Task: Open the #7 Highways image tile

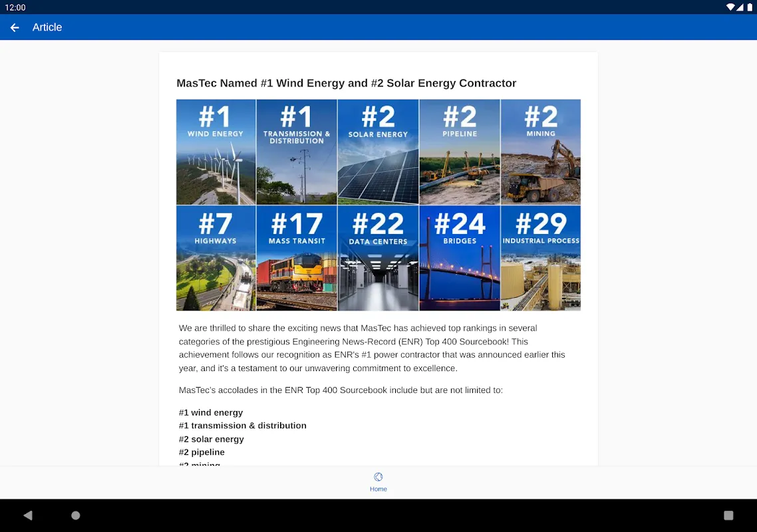Action: [x=216, y=258]
